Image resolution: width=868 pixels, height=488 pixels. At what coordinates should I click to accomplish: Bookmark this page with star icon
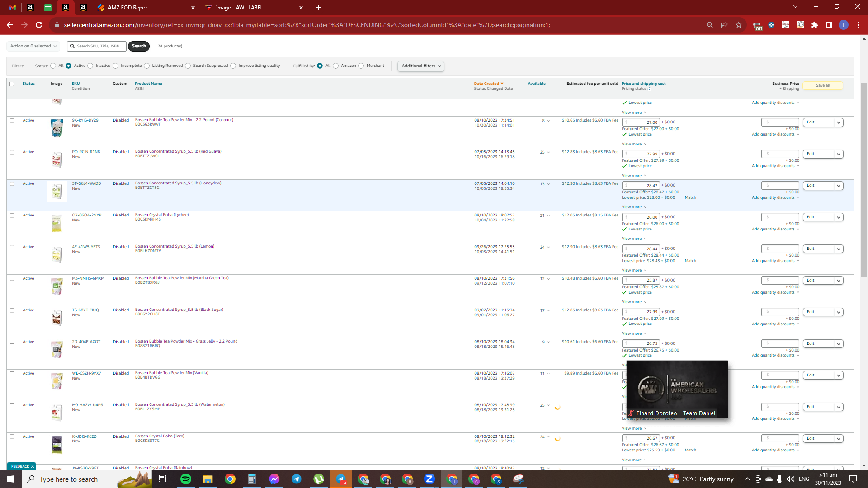(739, 25)
